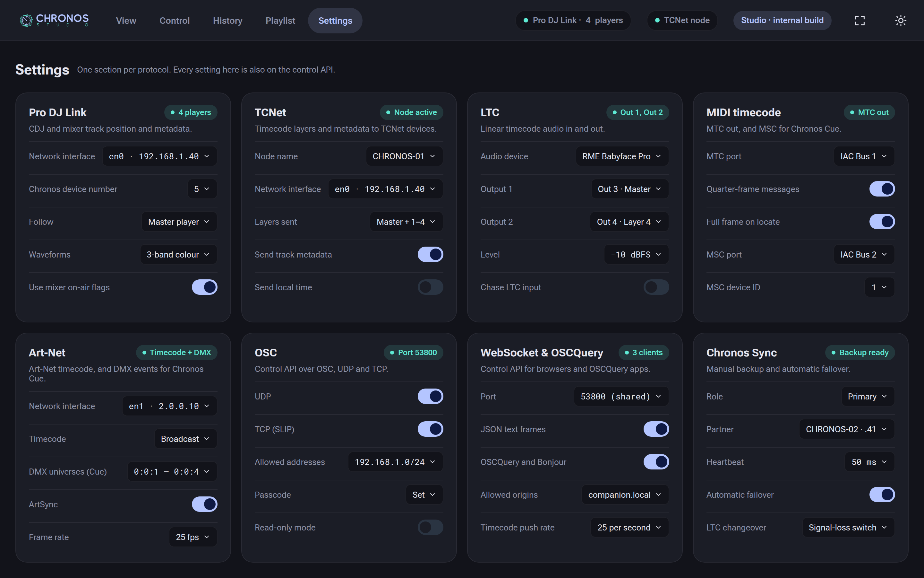Change Frame rate 25 fps
This screenshot has height=578, width=924.
point(193,537)
